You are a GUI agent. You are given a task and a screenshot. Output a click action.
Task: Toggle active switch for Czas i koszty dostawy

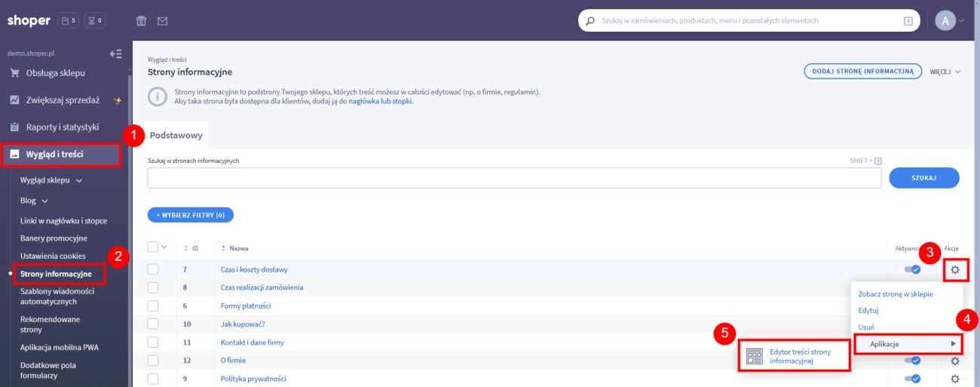[912, 269]
